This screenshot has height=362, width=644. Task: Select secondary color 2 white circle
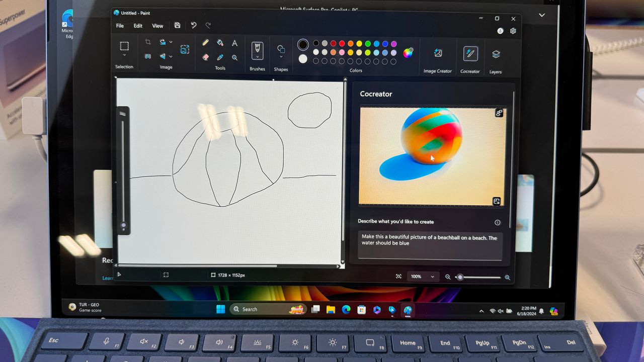coord(303,58)
